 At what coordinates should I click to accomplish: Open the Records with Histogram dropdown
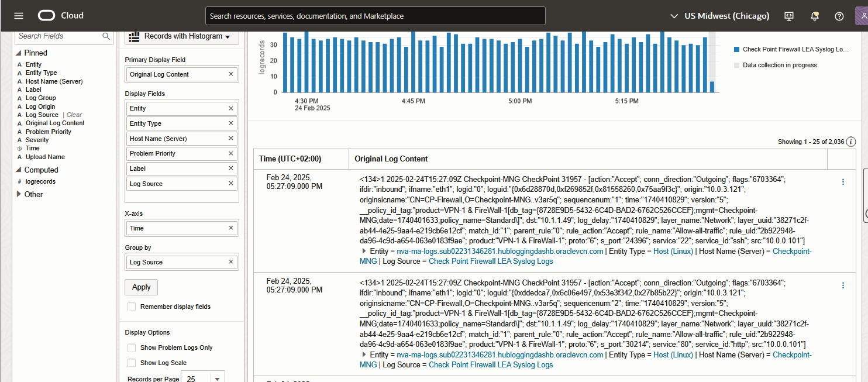pos(182,36)
